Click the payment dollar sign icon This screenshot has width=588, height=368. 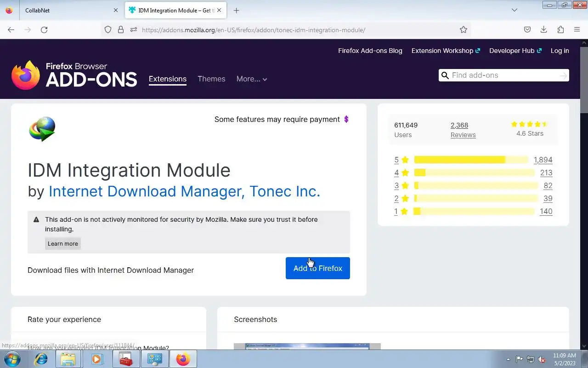click(346, 119)
